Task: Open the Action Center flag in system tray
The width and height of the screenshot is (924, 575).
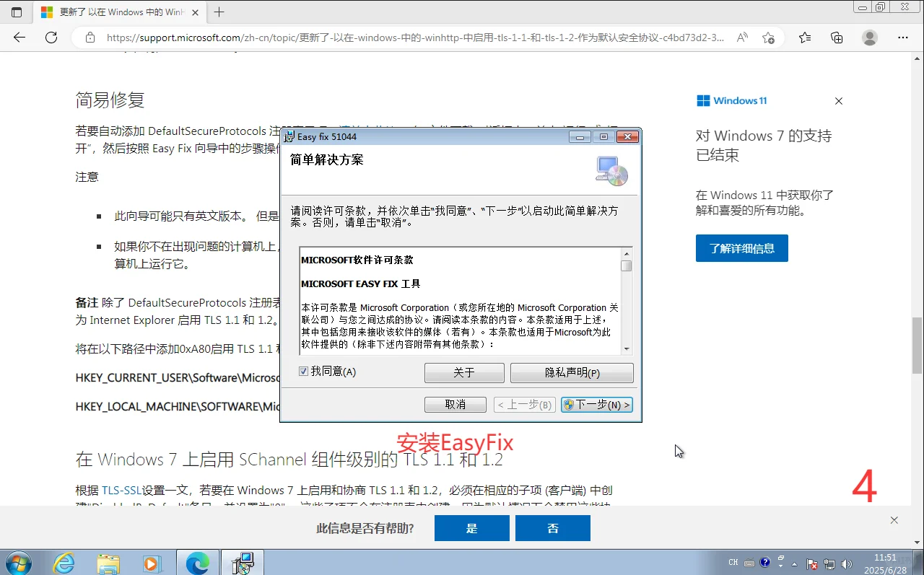Action: coord(813,563)
